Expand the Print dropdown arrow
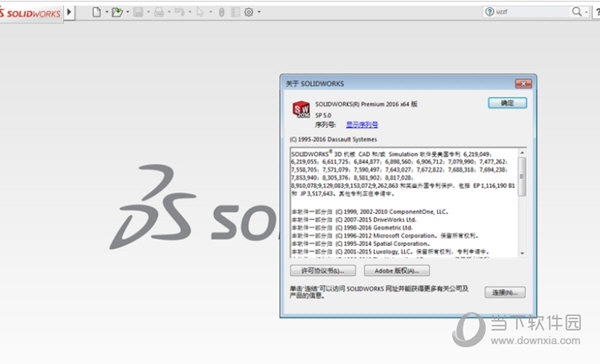The image size is (600, 364). tap(169, 12)
